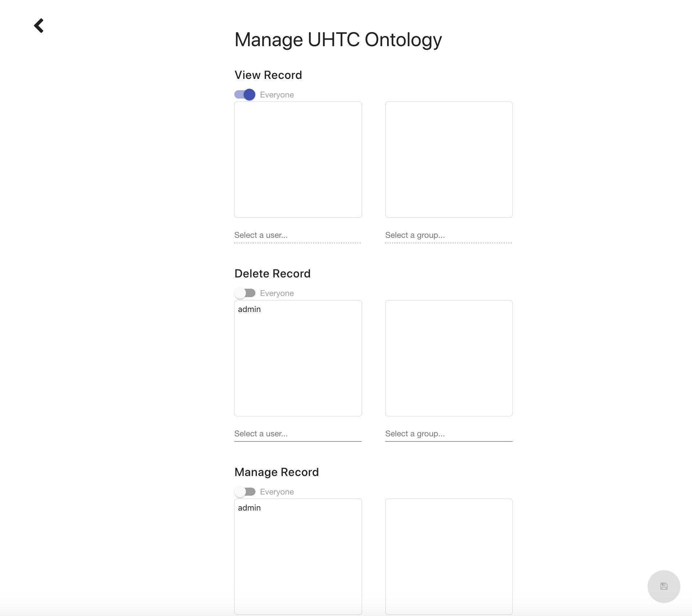
Task: Click the empty Manage Record groups list box
Action: [449, 556]
